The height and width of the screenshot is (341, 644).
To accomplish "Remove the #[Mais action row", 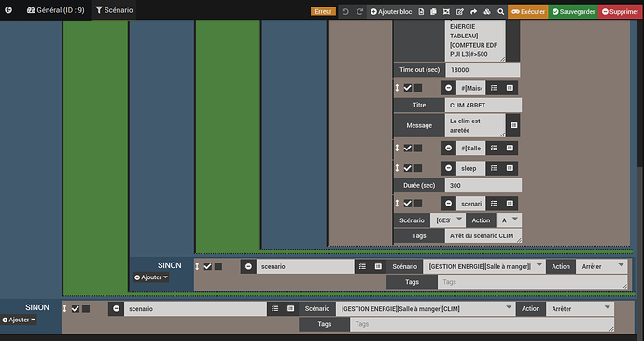I will point(449,88).
